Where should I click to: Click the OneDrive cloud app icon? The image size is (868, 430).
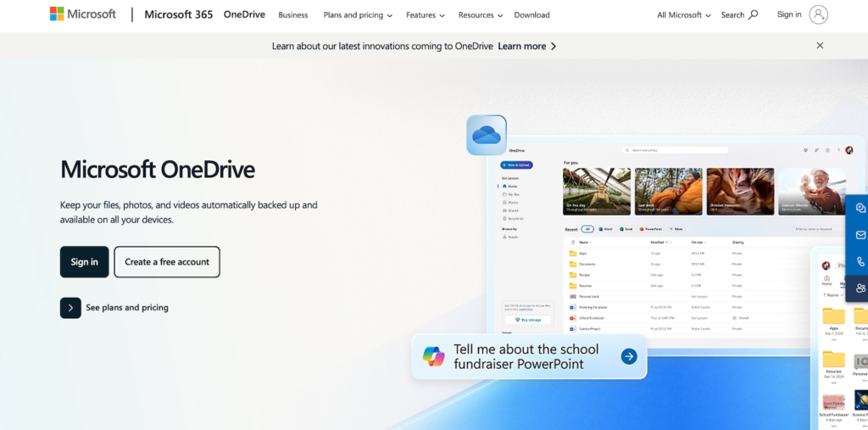point(487,135)
